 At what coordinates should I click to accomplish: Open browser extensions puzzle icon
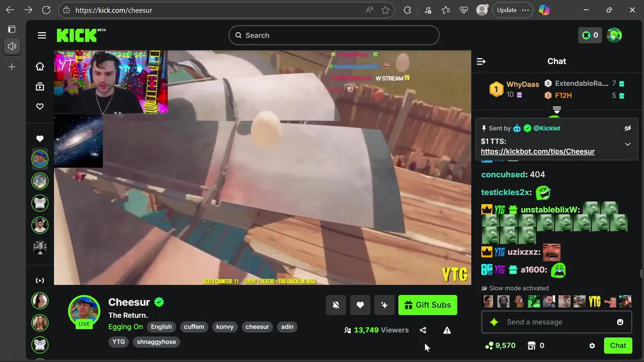point(408,10)
